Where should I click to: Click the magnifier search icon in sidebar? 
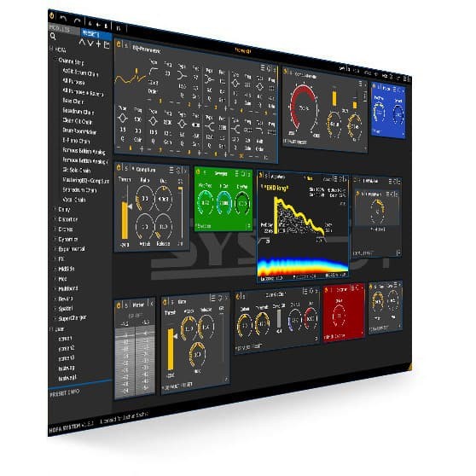[x=53, y=37]
